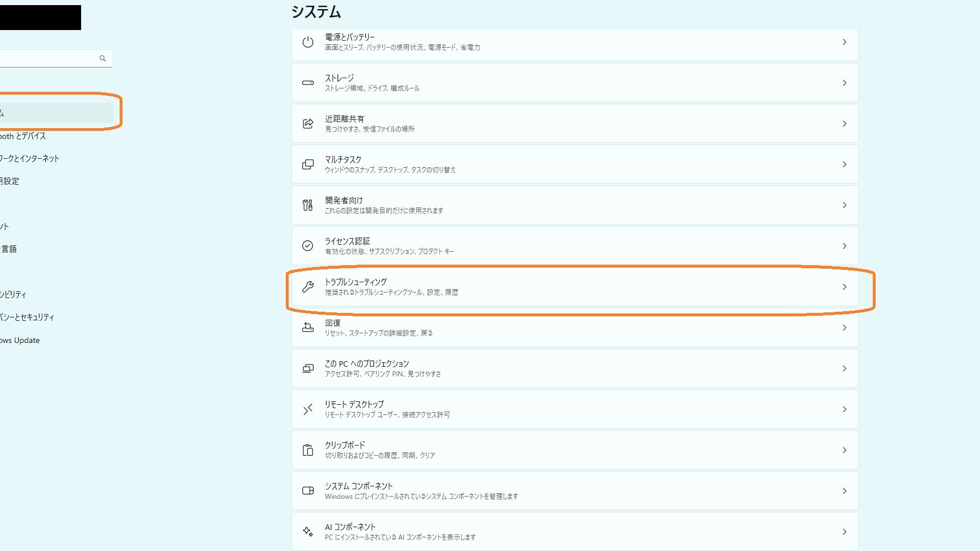980x551 pixels.
Task: Click the 回復 recovery icon
Action: 308,328
